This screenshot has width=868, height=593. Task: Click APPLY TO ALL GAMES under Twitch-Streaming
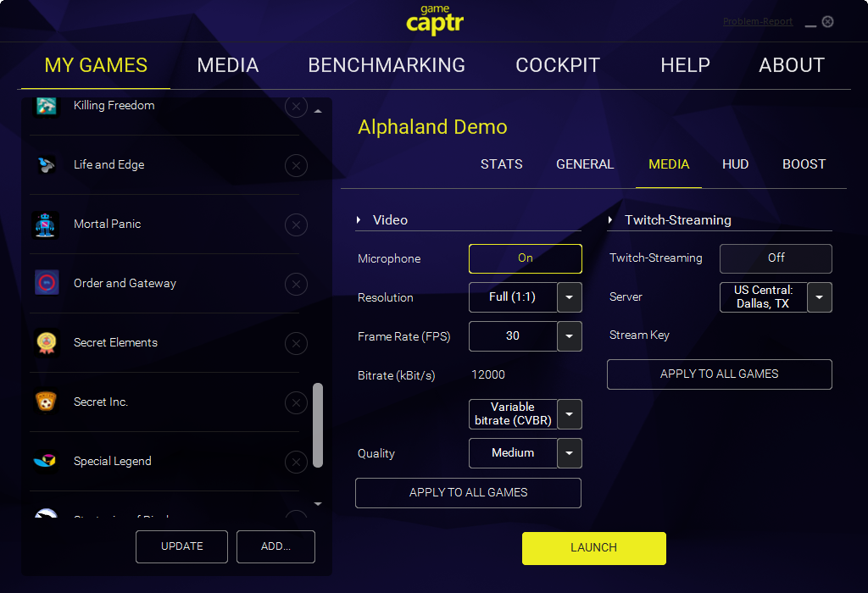(x=719, y=374)
